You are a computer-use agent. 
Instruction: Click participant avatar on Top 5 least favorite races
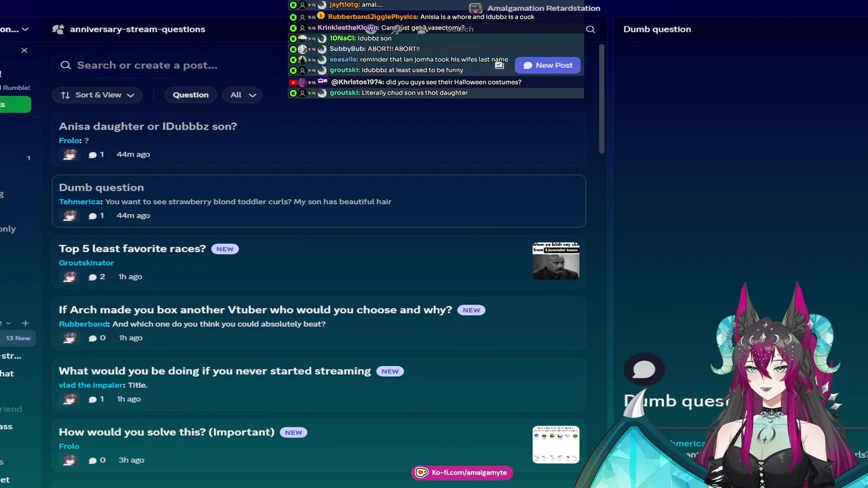[70, 277]
